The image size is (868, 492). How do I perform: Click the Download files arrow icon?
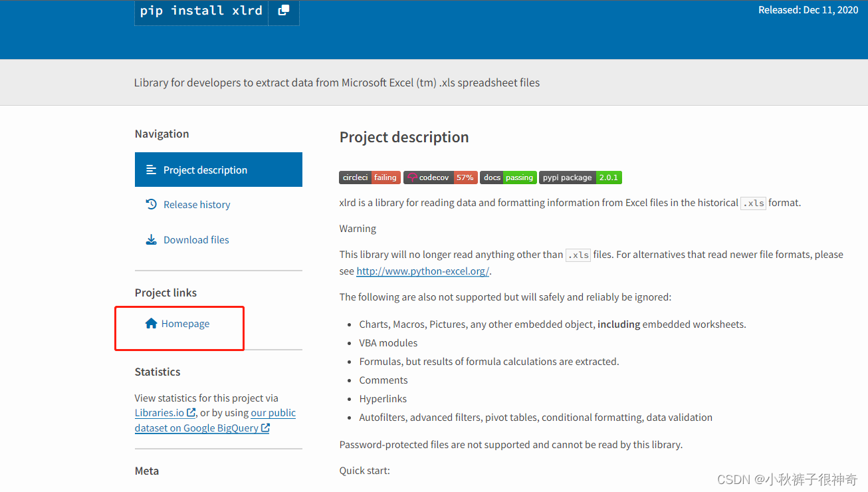tap(151, 239)
